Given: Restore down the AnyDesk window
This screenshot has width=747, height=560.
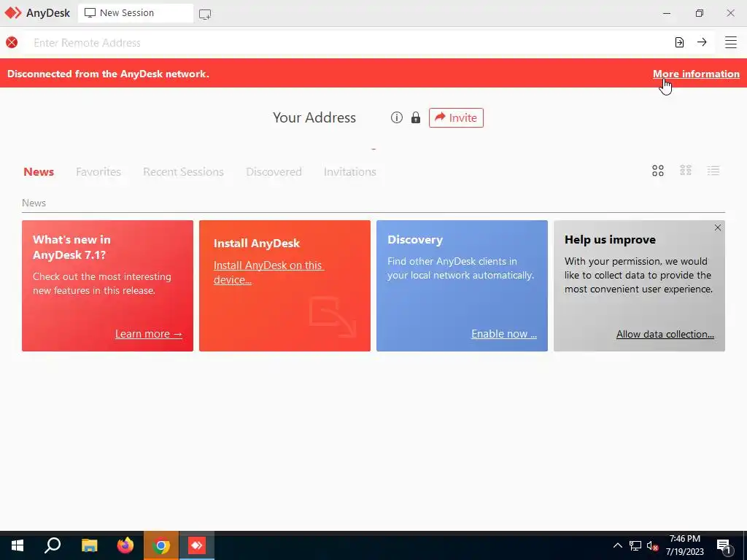Looking at the screenshot, I should pos(699,13).
